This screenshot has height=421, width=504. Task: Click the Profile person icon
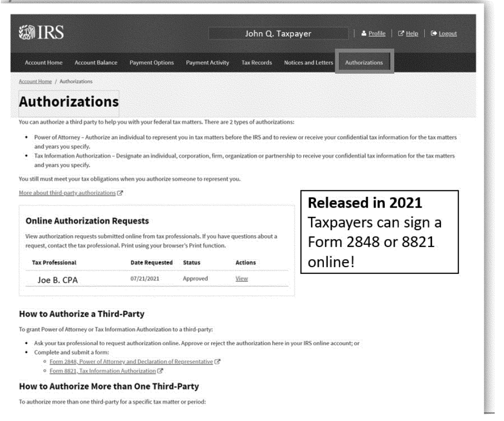[x=364, y=33]
